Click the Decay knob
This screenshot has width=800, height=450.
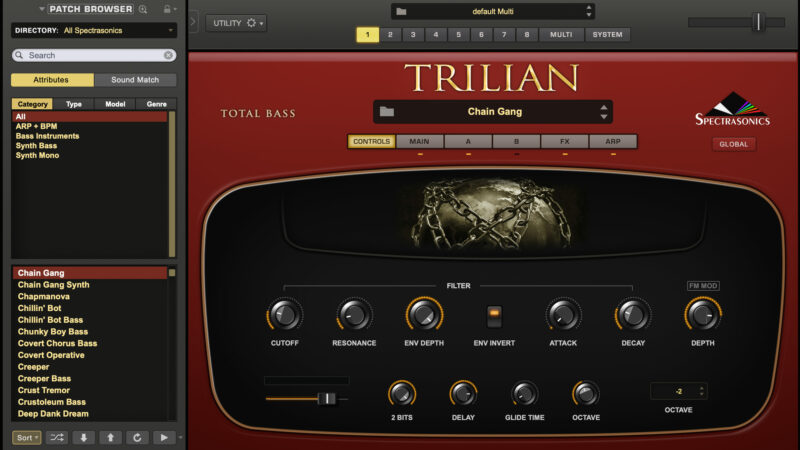tap(633, 315)
